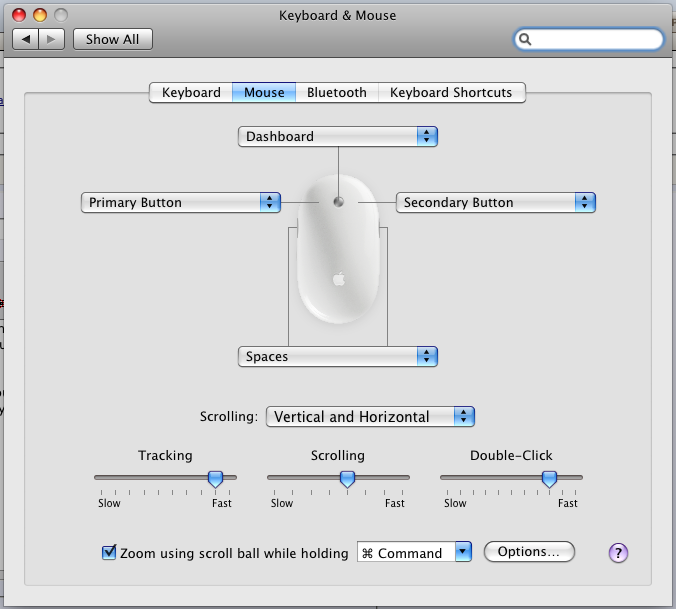
Task: Click "Slow" label under Double-Click slider
Action: coord(455,503)
